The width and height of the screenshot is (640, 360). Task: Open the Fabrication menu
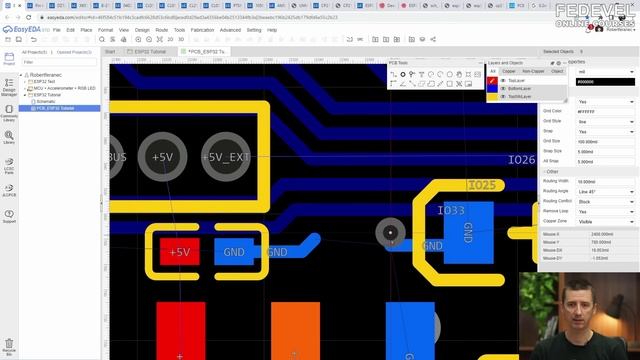(202, 30)
